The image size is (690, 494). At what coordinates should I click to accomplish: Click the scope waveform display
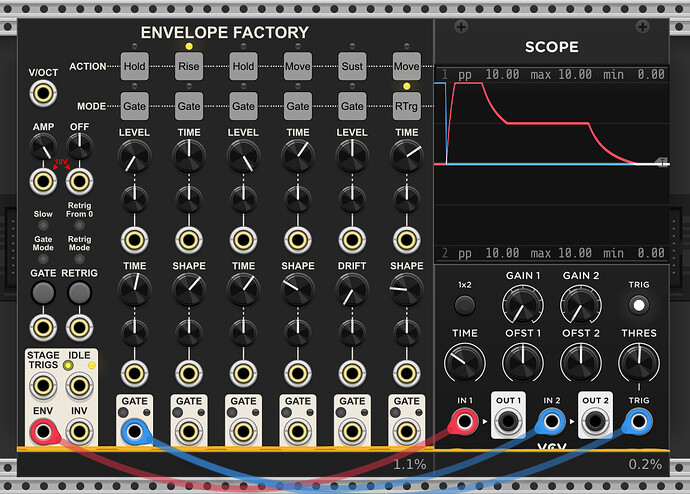pyautogui.click(x=552, y=164)
